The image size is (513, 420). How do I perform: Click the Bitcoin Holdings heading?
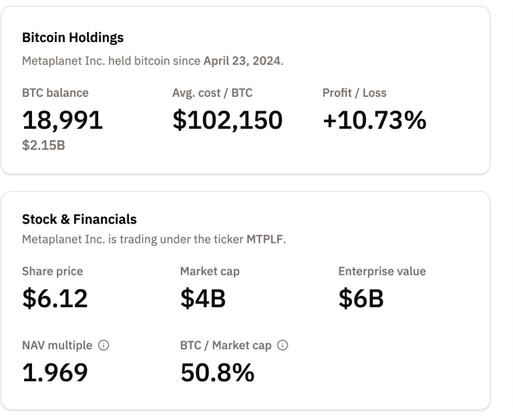click(73, 38)
